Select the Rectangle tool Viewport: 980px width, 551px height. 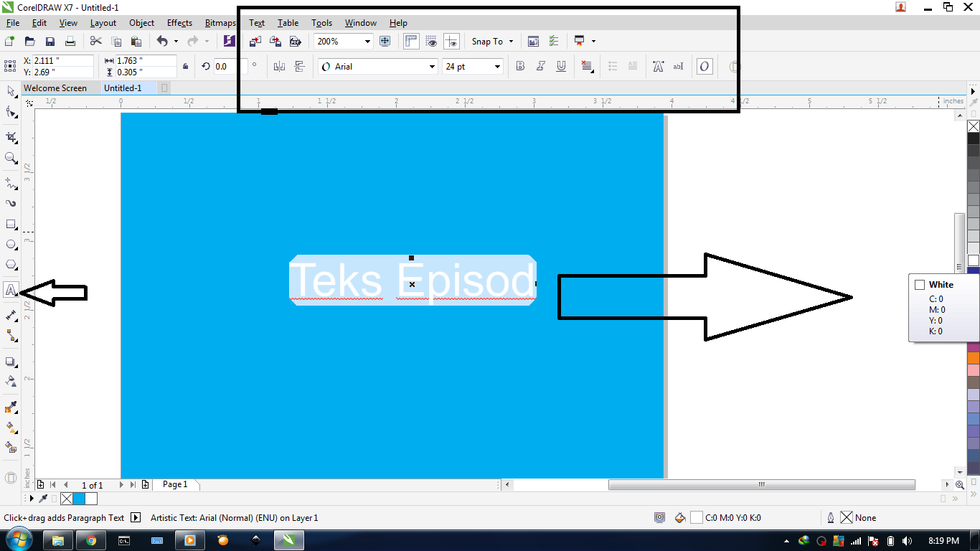point(11,225)
